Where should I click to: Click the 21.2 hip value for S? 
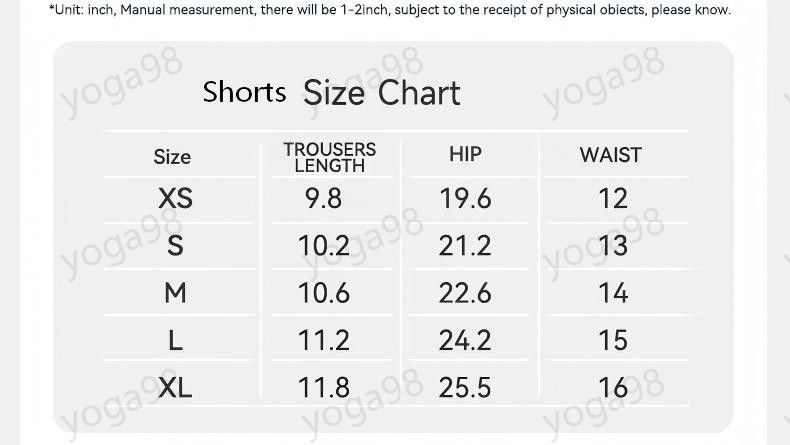click(465, 245)
